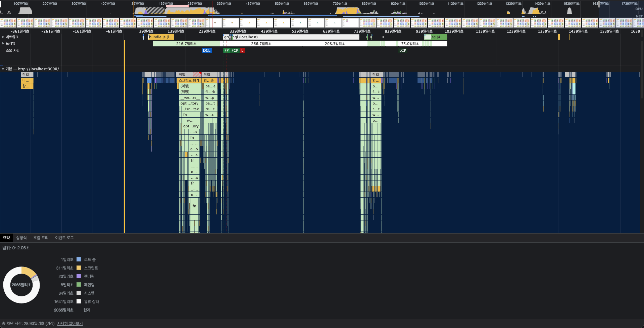
Task: Click the red L load marker
Action: [x=242, y=50]
